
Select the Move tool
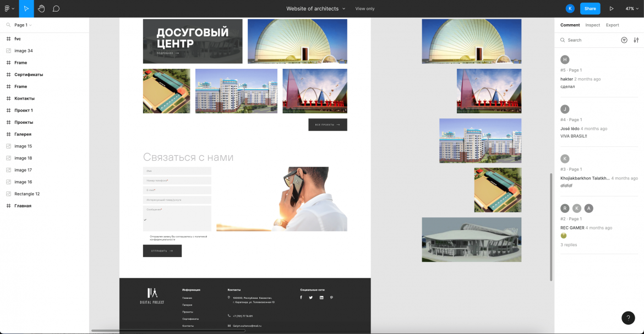point(26,8)
